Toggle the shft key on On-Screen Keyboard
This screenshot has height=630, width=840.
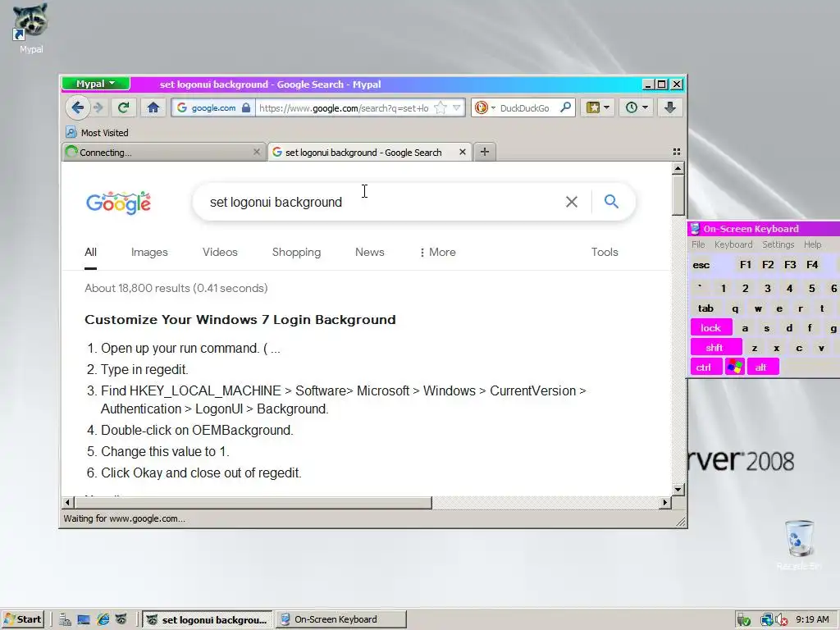pos(714,348)
